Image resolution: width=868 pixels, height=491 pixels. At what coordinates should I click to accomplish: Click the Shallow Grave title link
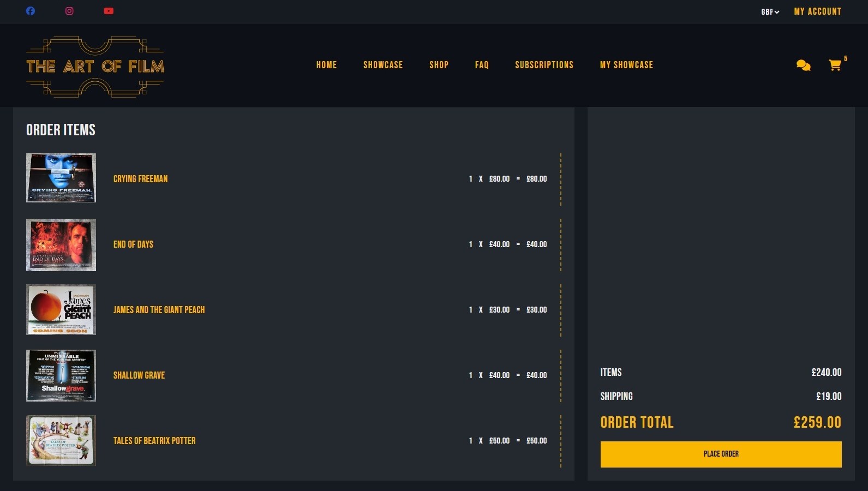pos(139,375)
